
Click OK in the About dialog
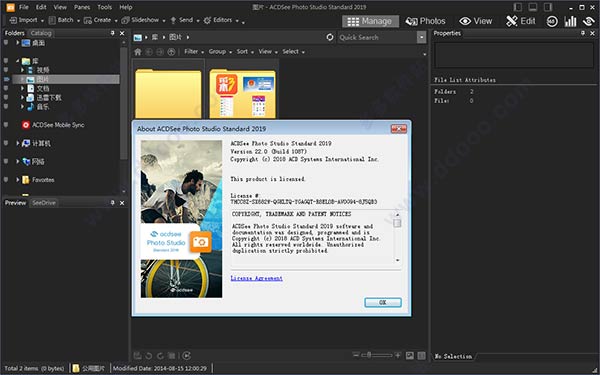[x=383, y=302]
